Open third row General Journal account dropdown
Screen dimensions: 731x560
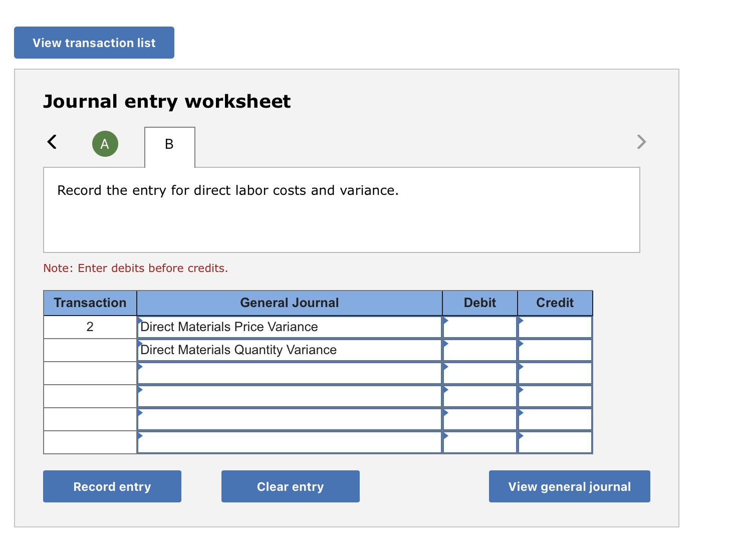tap(290, 373)
